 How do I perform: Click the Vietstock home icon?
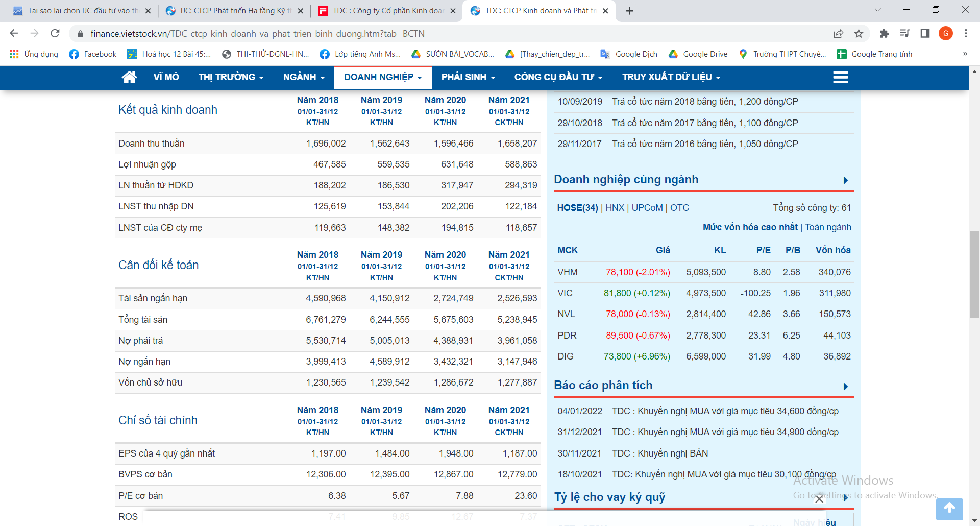pyautogui.click(x=129, y=77)
